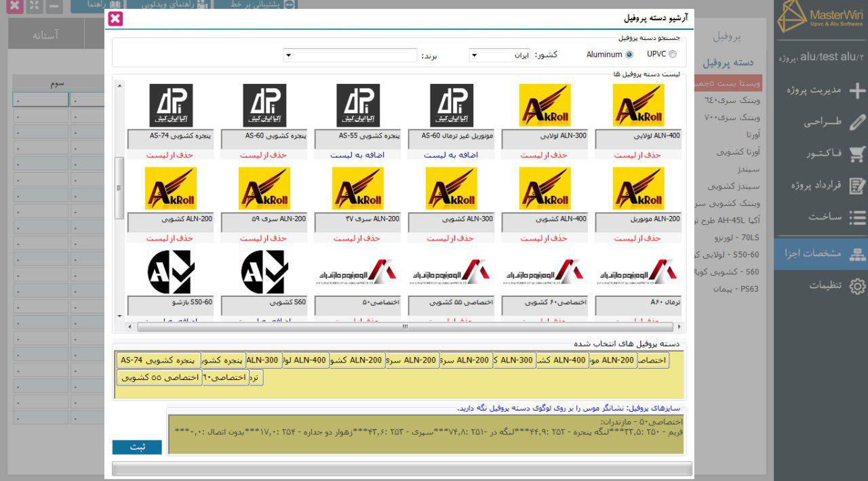The height and width of the screenshot is (481, 868).
Task: Click اضافه به لیست under مونوریل غیر ترمال AS-60
Action: pos(451,155)
